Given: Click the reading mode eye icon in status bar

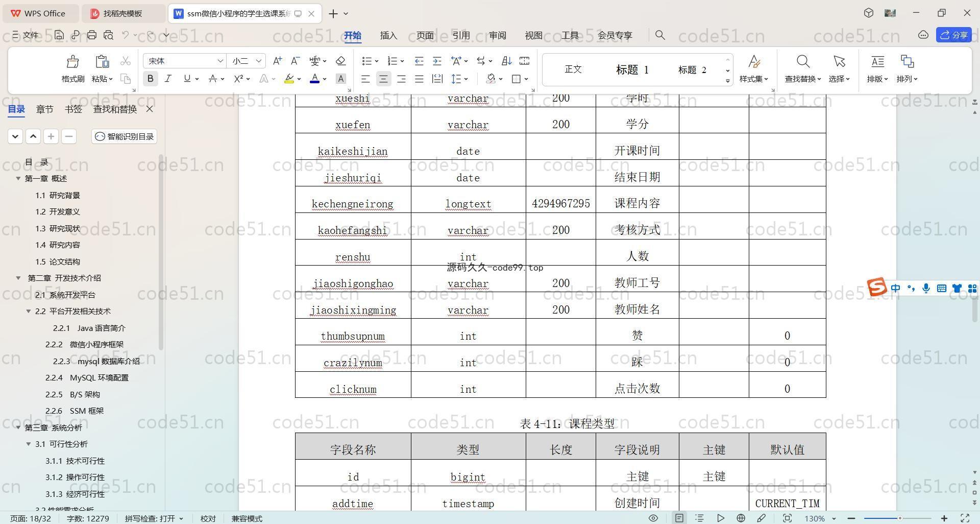Looking at the screenshot, I should 653,518.
